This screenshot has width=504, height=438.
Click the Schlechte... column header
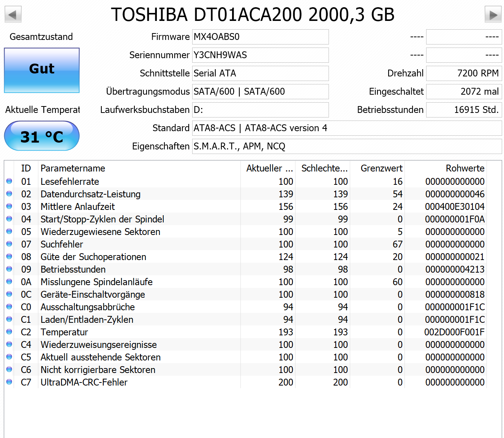tap(322, 168)
